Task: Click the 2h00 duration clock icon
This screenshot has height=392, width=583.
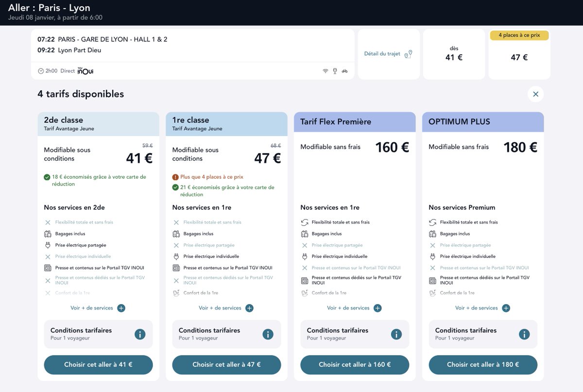Action: (41, 71)
